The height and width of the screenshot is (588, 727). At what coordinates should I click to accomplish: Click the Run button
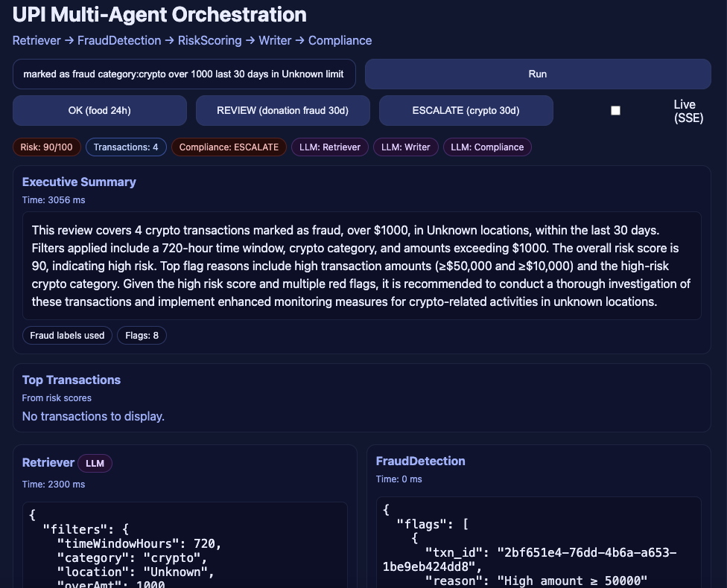click(537, 74)
